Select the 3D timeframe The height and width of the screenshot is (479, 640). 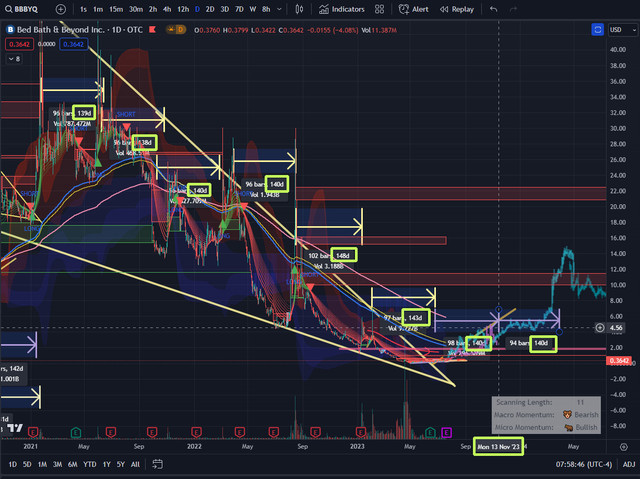224,9
